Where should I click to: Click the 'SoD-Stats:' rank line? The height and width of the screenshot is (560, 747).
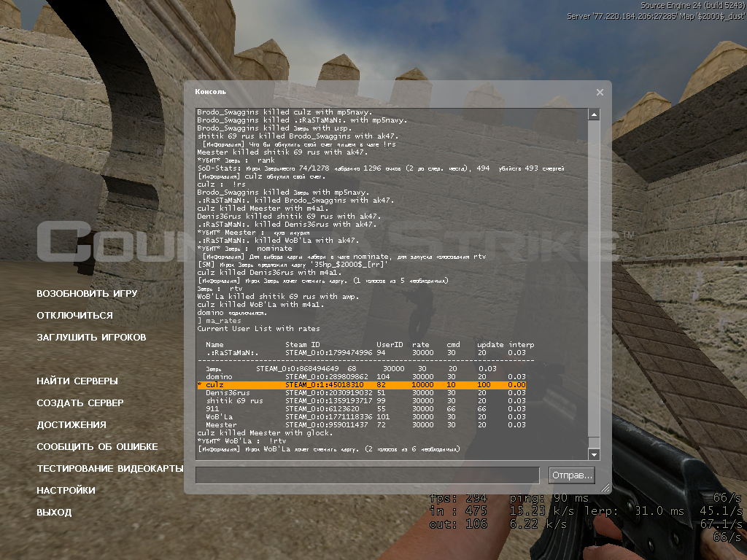click(381, 168)
